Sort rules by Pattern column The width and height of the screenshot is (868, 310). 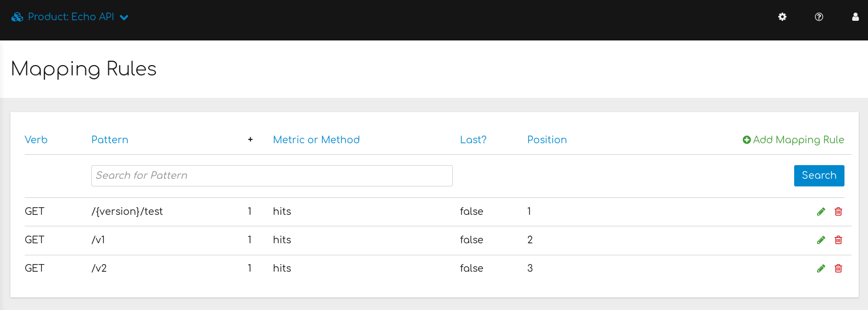coord(109,140)
